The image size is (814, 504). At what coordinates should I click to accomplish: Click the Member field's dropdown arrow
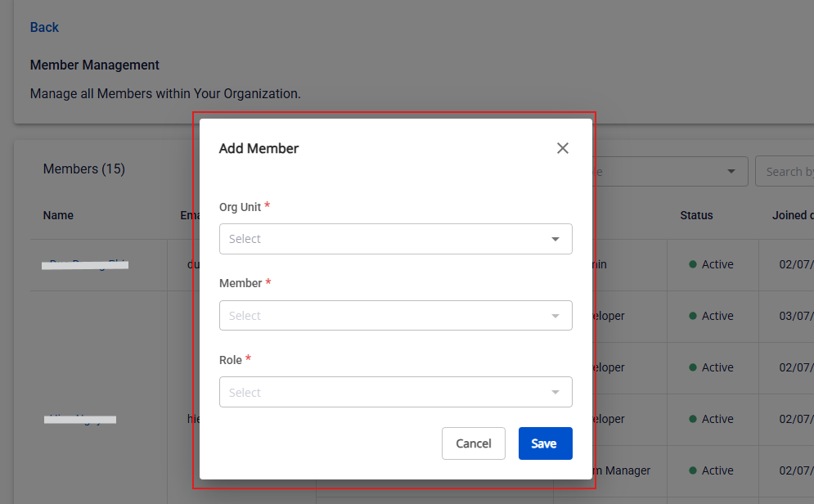click(555, 316)
